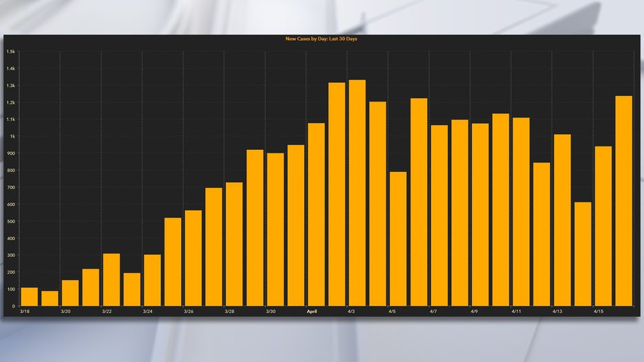Image resolution: width=644 pixels, height=362 pixels.
Task: Select the bar at 4/7
Action: [x=439, y=216]
